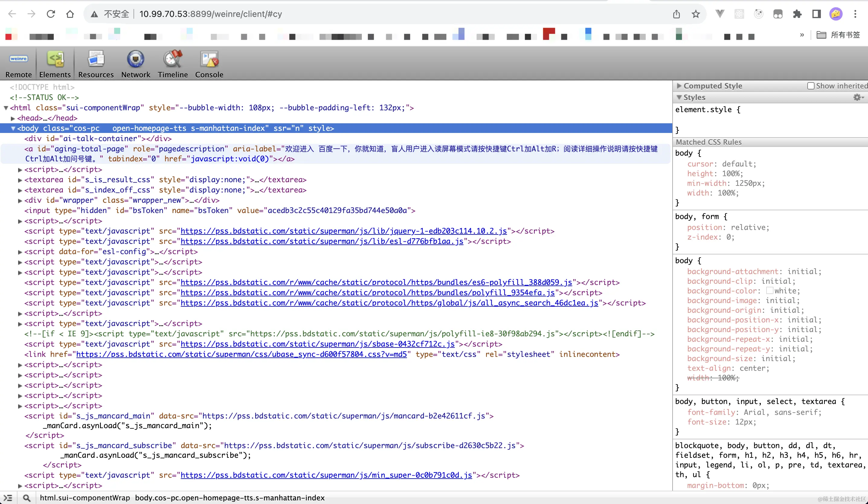Show hidden bookmarks overflow chevron
Screen dimensions: 868x504
point(802,35)
